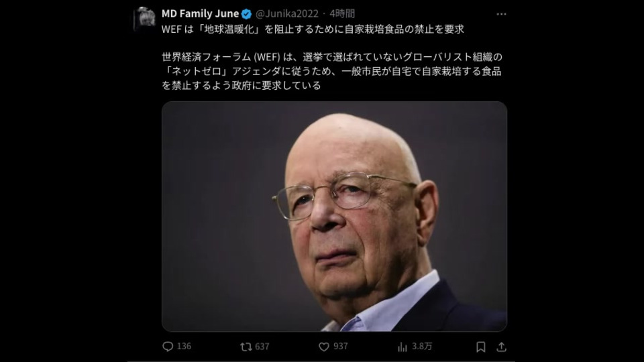Click the 136 replies count
This screenshot has width=644, height=362.
[184, 347]
